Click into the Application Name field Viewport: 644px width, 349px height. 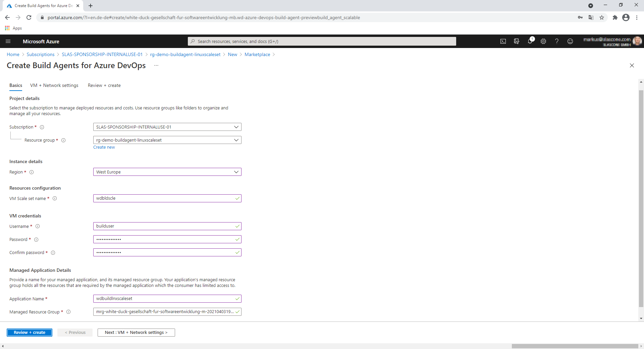pos(167,299)
